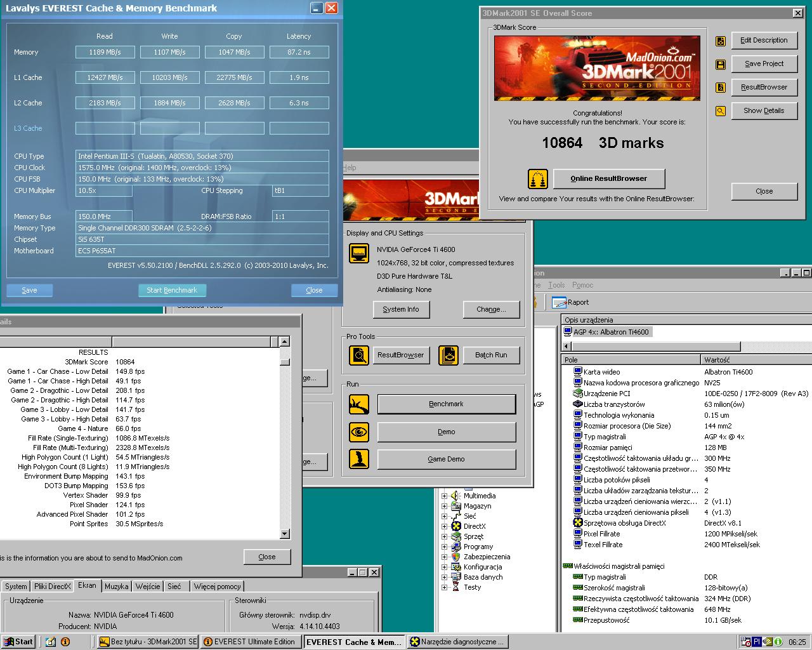Switch to the System tab in DirectX diagnostics
This screenshot has width=812, height=650.
tap(16, 587)
